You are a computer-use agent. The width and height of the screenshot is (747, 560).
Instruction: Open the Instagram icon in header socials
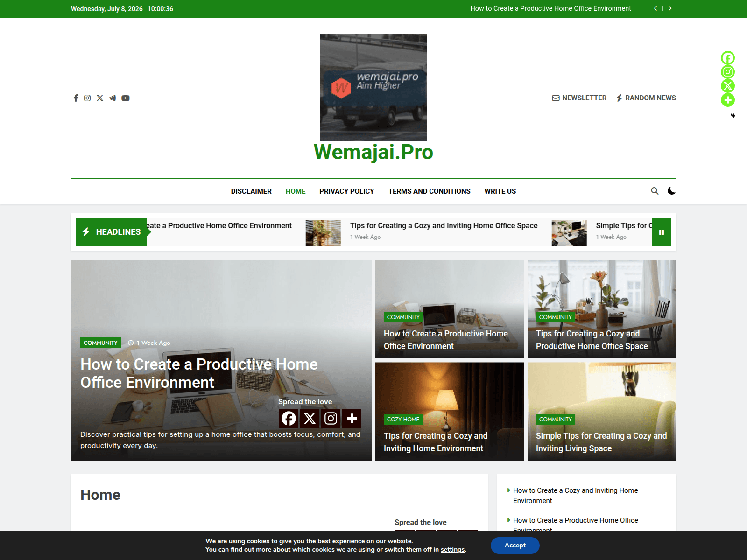click(x=87, y=98)
